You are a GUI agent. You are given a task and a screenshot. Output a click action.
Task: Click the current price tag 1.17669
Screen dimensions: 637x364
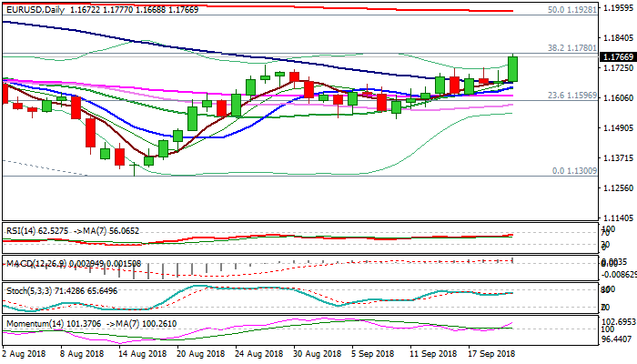point(614,56)
